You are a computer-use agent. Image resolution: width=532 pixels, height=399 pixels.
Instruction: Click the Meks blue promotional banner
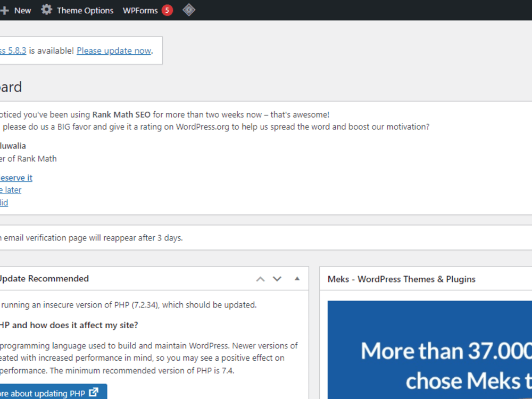(x=429, y=350)
